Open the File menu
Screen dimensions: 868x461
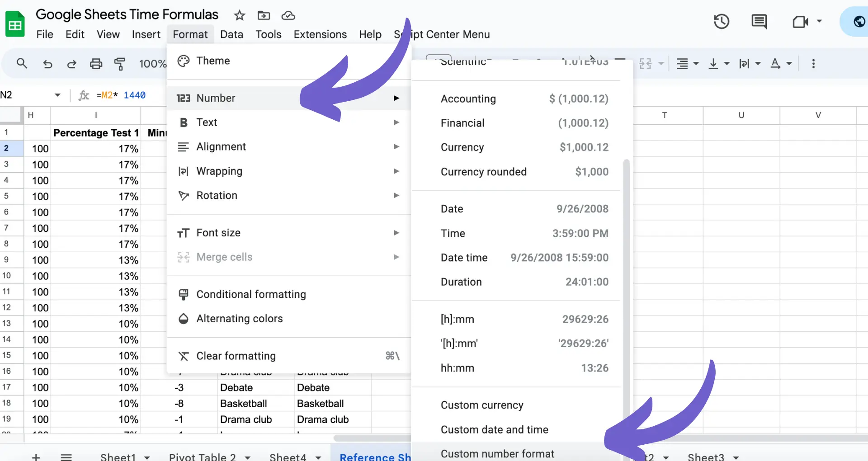click(45, 34)
